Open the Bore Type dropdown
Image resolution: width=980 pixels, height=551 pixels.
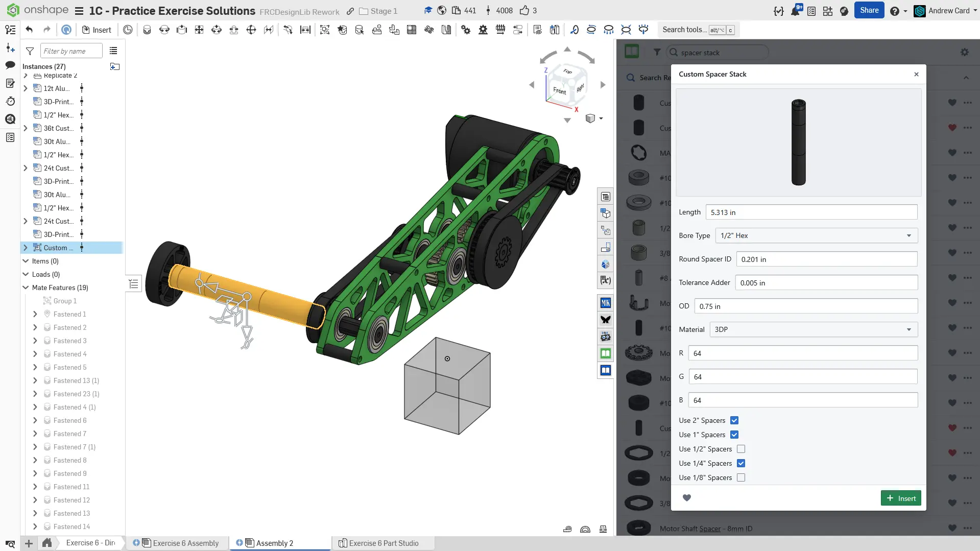click(x=816, y=235)
